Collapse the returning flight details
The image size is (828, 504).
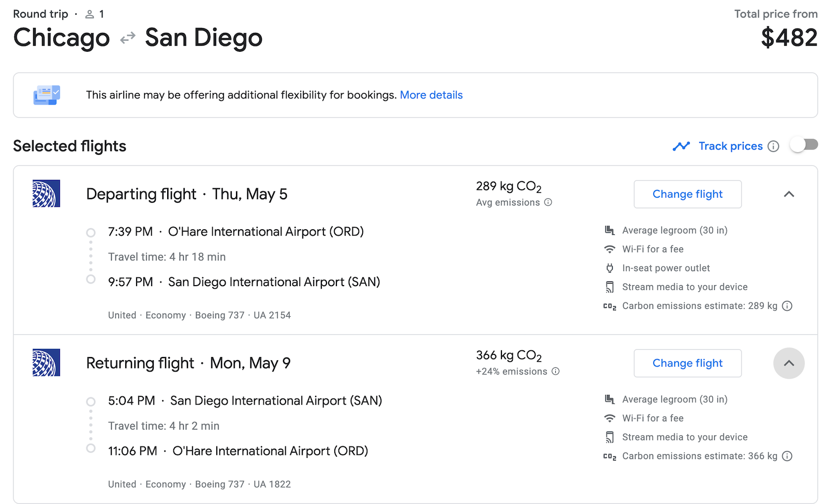789,363
